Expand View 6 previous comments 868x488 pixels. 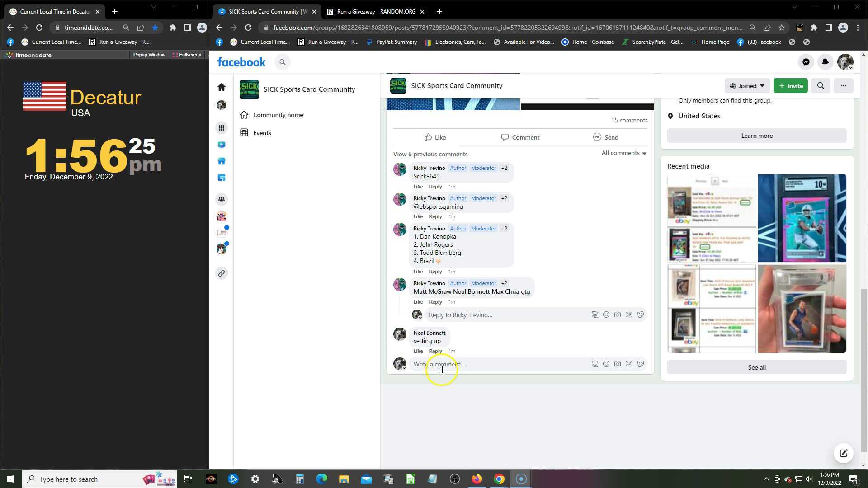click(430, 154)
